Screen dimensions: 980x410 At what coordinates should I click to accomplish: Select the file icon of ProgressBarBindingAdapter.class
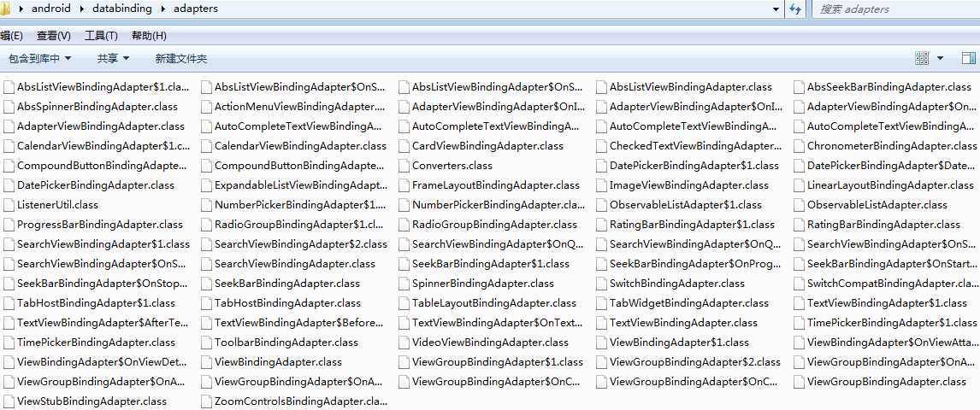(9, 225)
